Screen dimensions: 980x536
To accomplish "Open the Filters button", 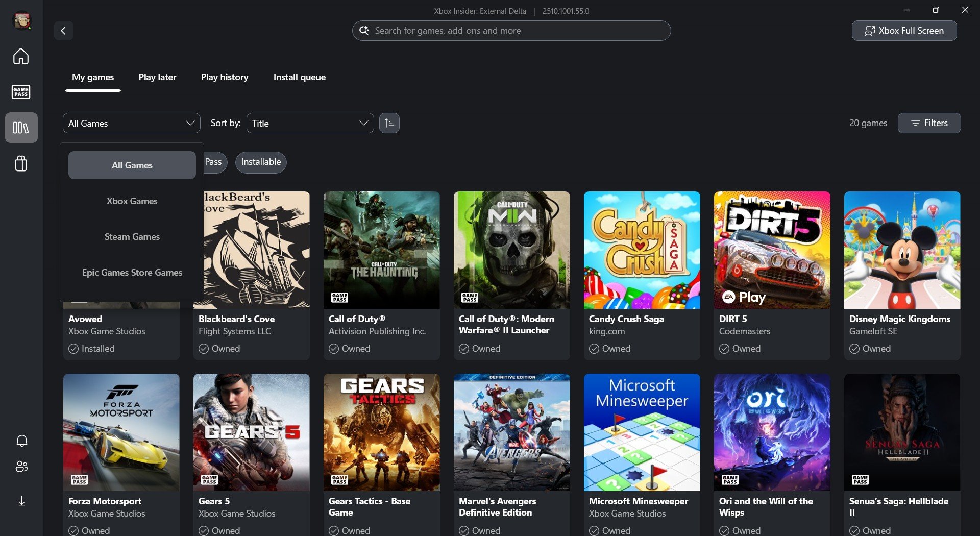I will click(x=929, y=123).
